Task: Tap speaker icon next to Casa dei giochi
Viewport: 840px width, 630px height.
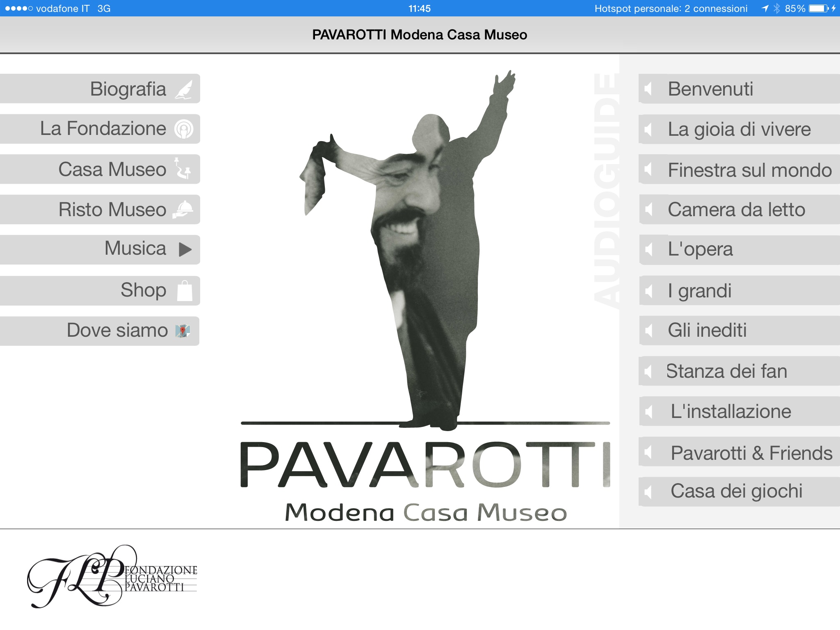Action: click(x=648, y=491)
